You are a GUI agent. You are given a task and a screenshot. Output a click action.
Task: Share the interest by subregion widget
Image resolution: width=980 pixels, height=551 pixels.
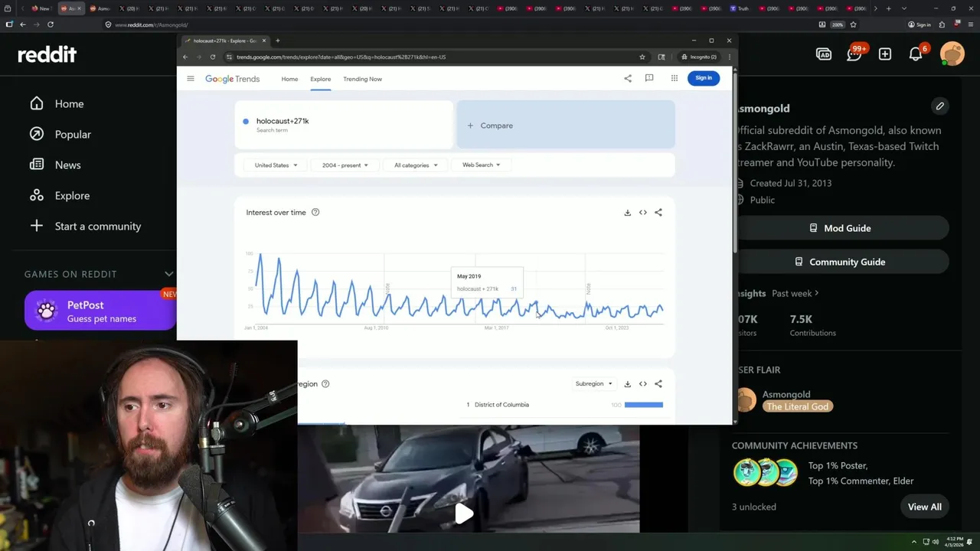(x=658, y=384)
